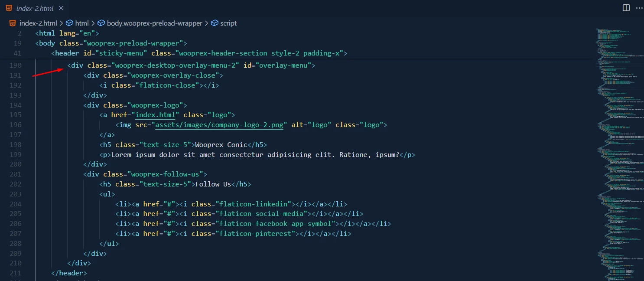Screen dimensions: 644x281
Task: Click the cube icon beside html breadcrumb
Action: pyautogui.click(x=69, y=23)
